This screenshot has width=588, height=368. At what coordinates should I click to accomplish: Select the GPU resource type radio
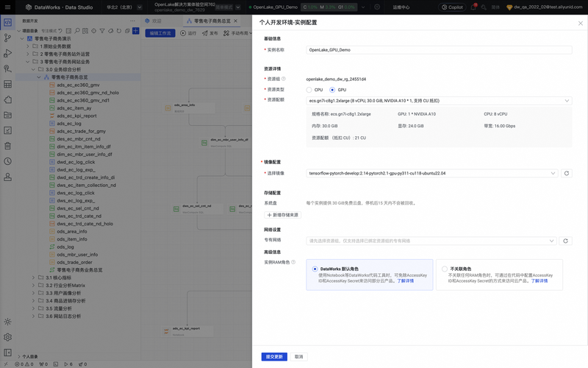332,90
